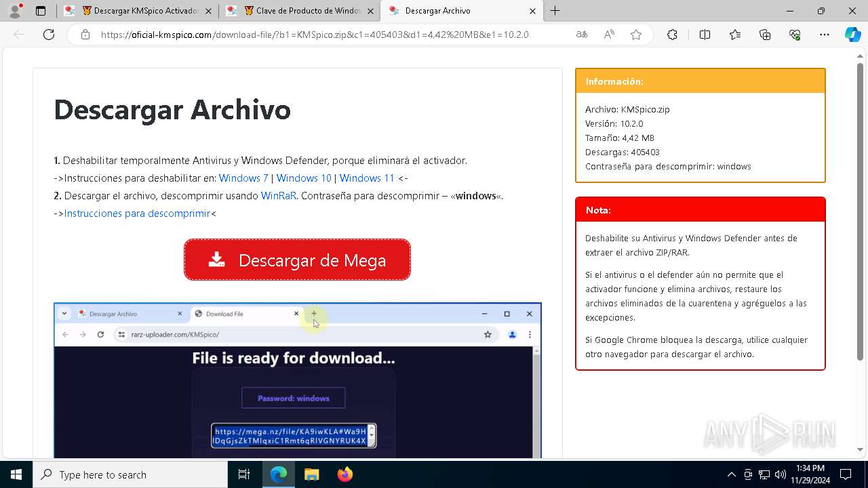Click the taskbar search box
The width and height of the screenshot is (868, 488).
click(130, 474)
